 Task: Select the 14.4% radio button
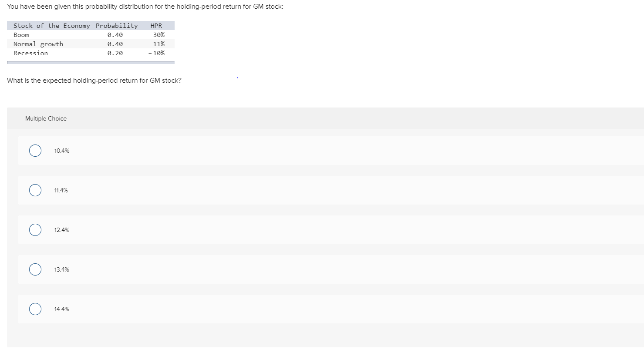click(35, 309)
